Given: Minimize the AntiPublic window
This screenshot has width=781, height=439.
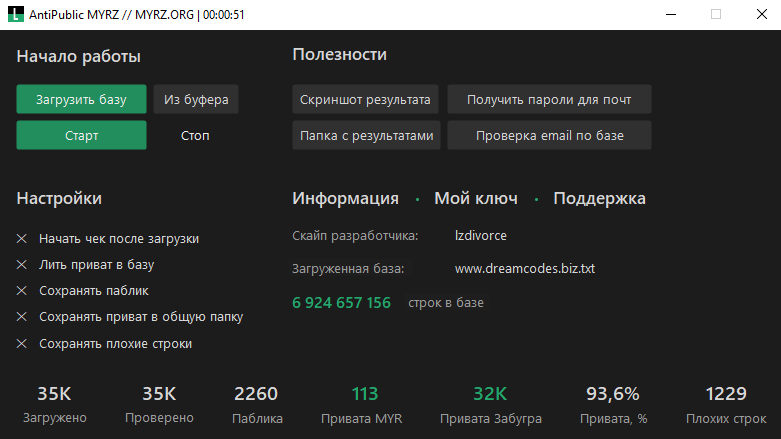Looking at the screenshot, I should (671, 14).
